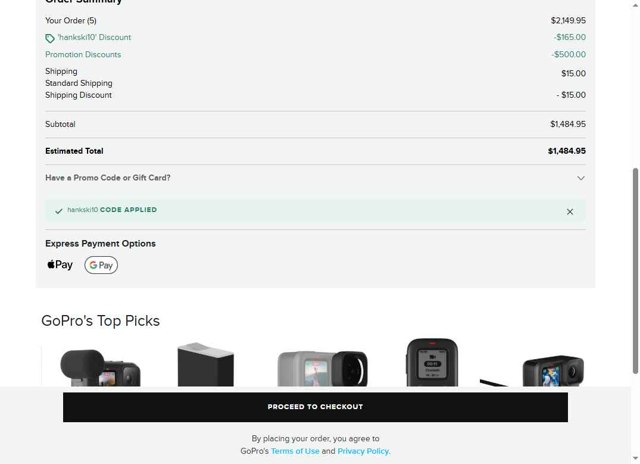Viewport: 640px width, 464px height.
Task: Open the Privacy Policy link
Action: point(364,451)
